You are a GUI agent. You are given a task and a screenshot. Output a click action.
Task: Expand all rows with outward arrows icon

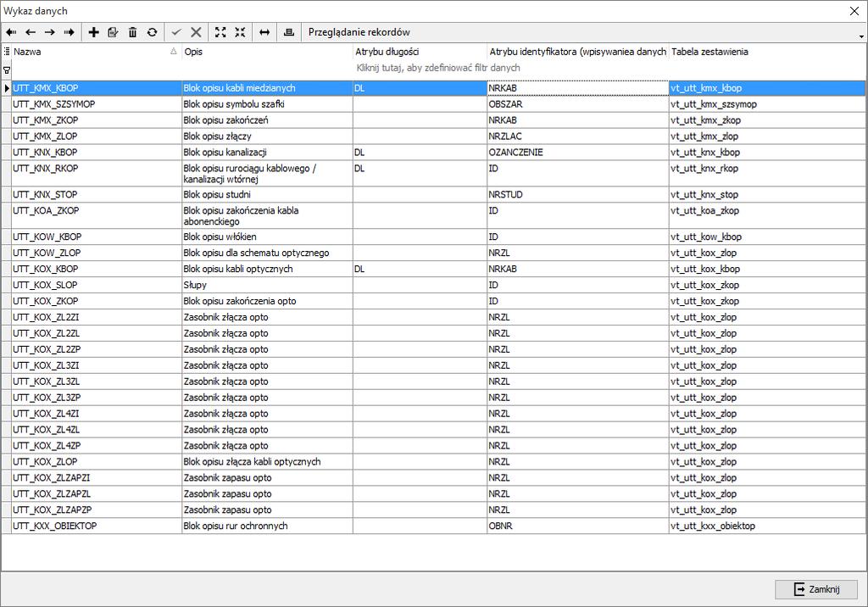click(x=220, y=32)
